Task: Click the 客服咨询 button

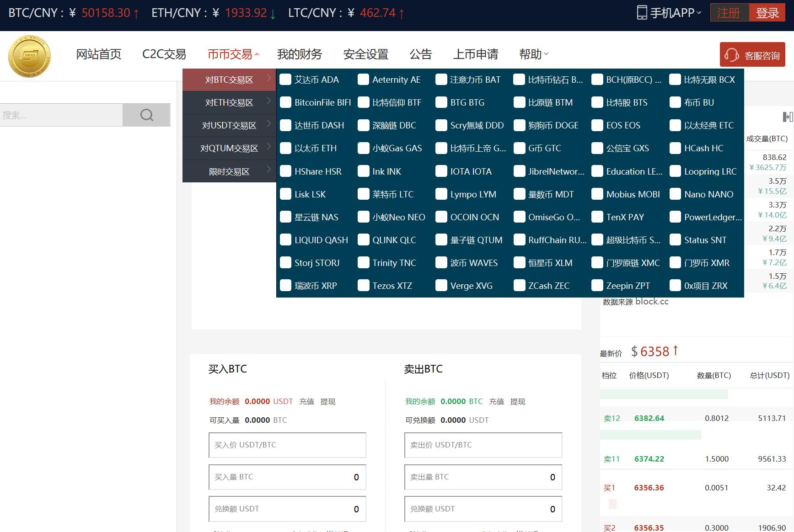Action: click(x=752, y=55)
